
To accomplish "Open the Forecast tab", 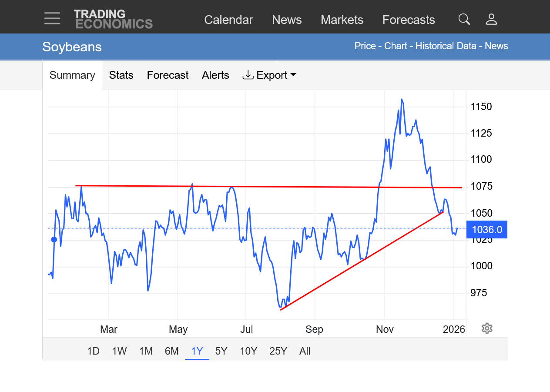I will coord(168,75).
